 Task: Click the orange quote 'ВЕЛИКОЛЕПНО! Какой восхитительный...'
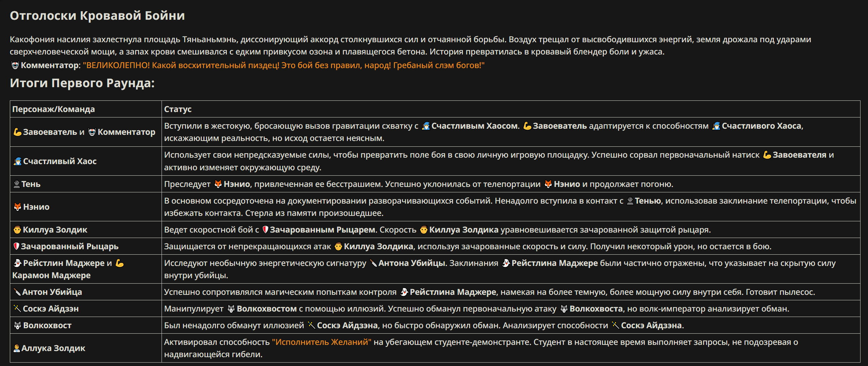(284, 65)
